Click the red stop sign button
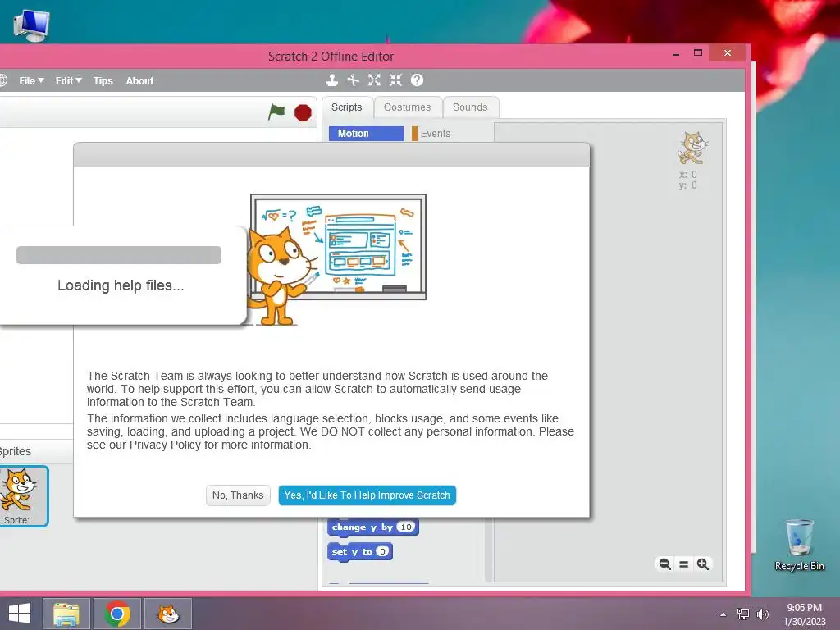 click(303, 112)
